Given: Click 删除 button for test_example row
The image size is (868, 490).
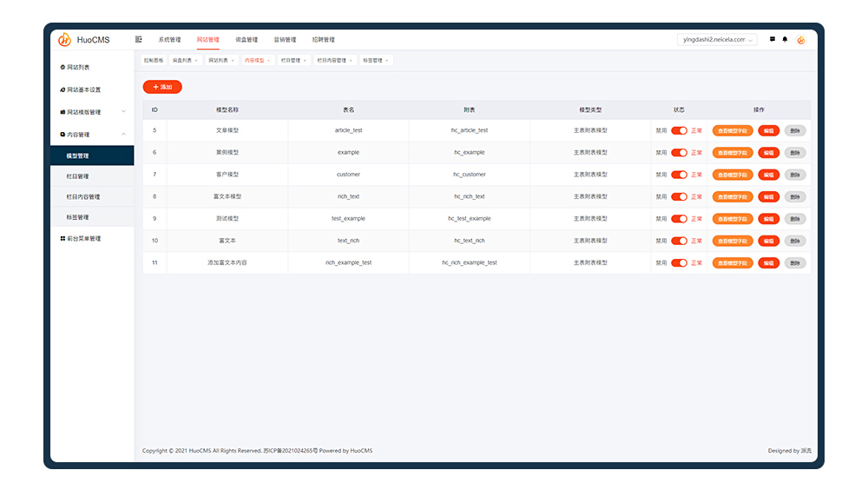Looking at the screenshot, I should point(795,219).
